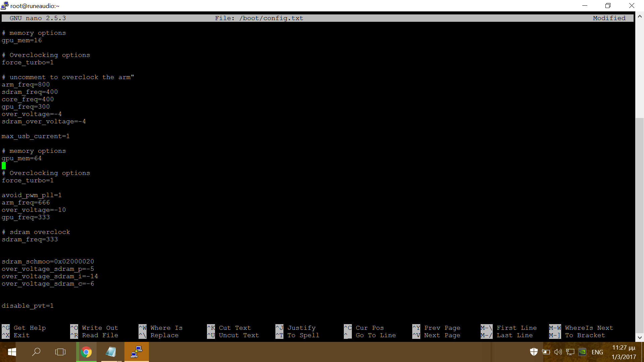Image resolution: width=644 pixels, height=362 pixels.
Task: Open the network connection tray icon
Action: point(570,352)
